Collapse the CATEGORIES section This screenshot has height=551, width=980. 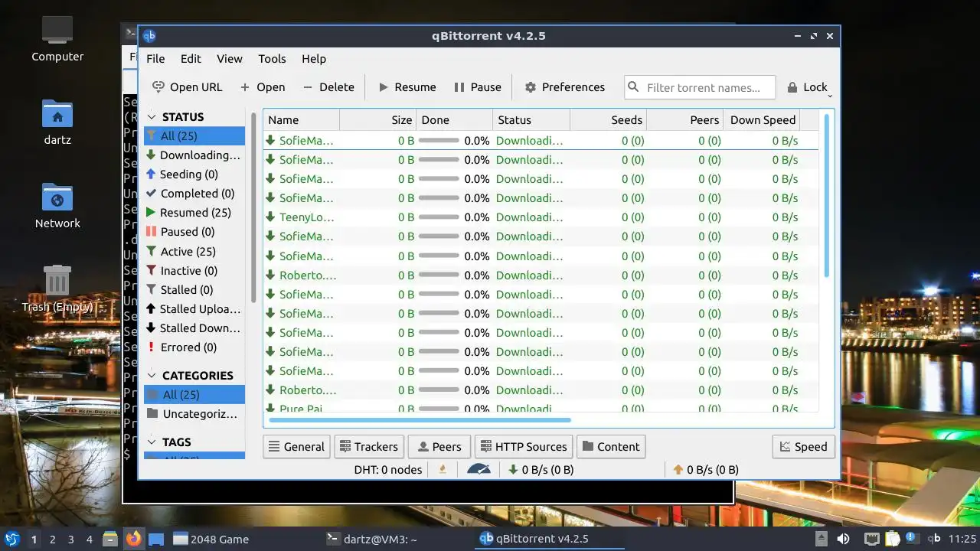152,376
